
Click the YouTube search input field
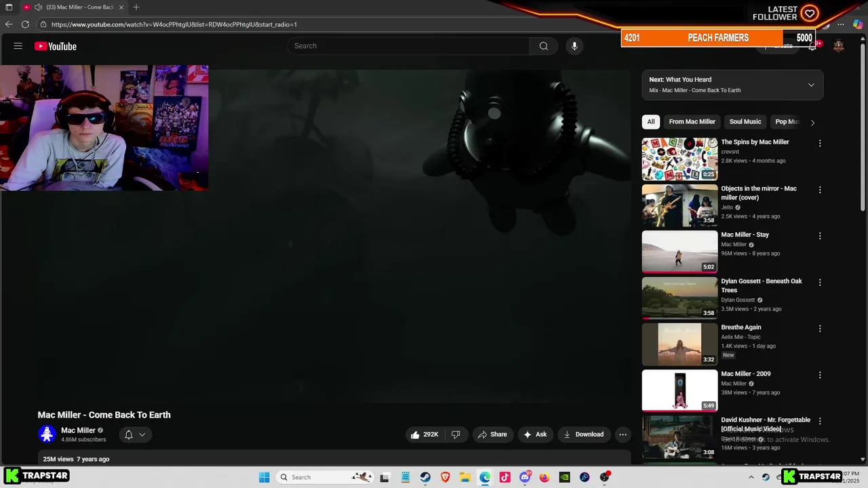409,46
